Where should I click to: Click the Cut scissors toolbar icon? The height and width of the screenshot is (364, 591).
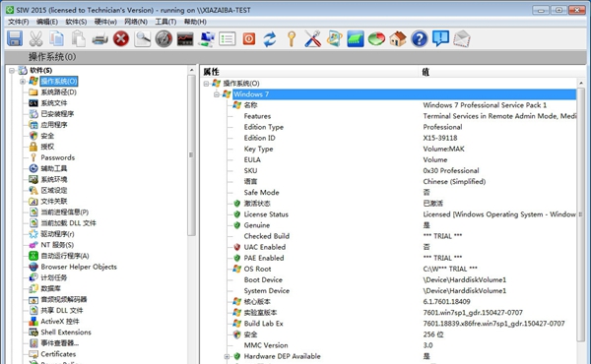(x=35, y=38)
